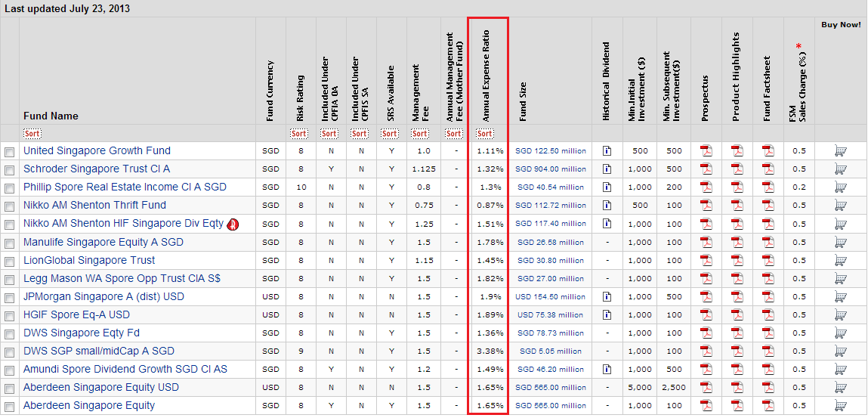Check the HGIF Spore Eq-A USD row

click(x=9, y=317)
